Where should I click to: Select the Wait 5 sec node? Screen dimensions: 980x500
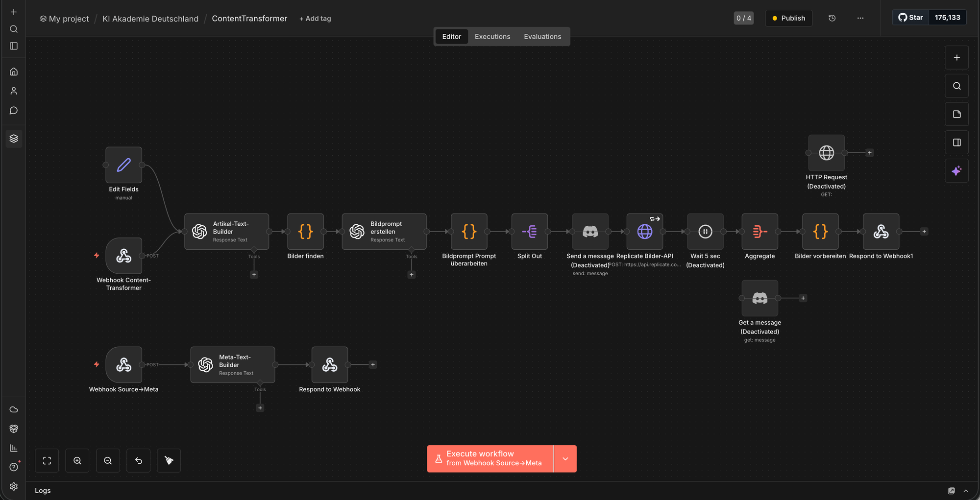pyautogui.click(x=705, y=232)
